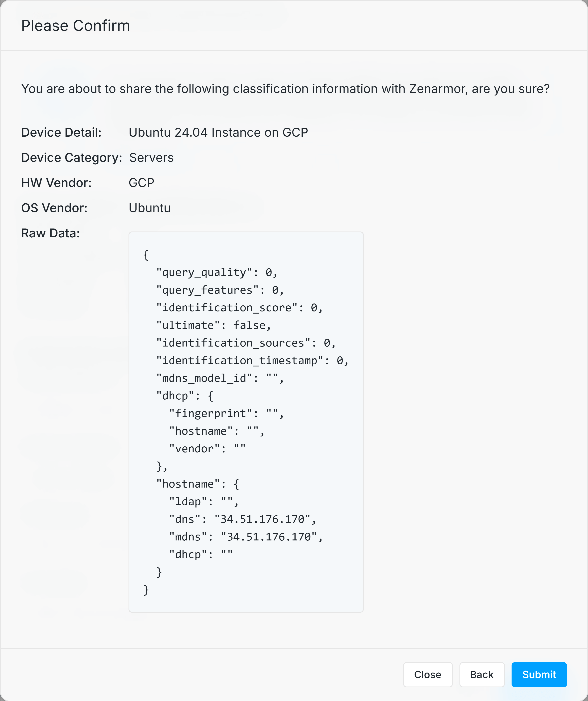
Task: Click the "hostname": { opening line
Action: [198, 484]
